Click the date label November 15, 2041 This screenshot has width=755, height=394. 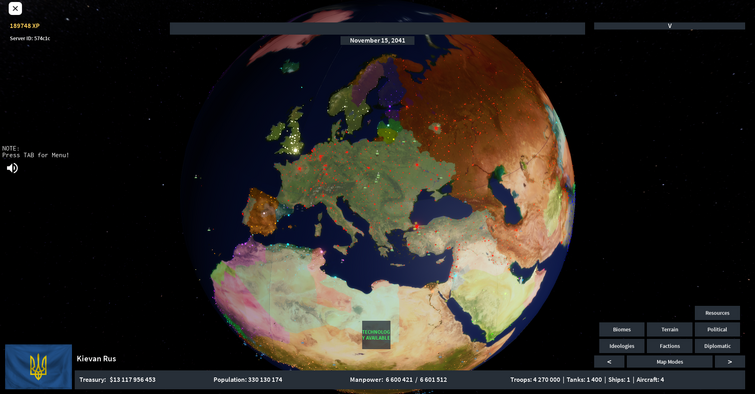point(378,40)
